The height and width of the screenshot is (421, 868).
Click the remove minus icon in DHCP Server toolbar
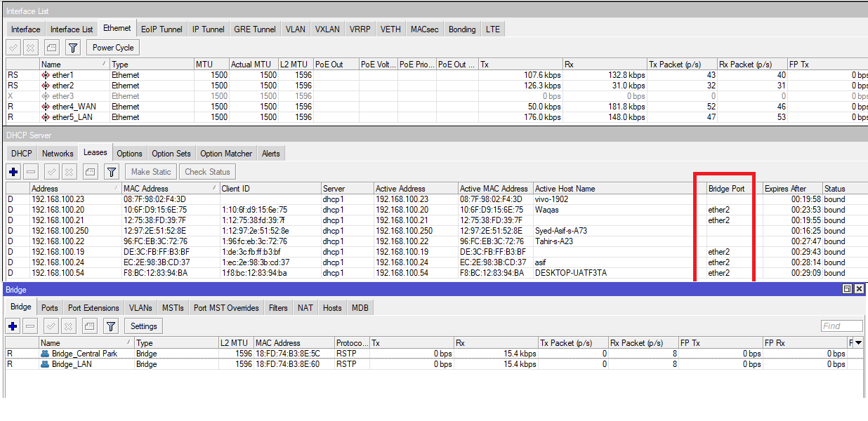pos(30,171)
